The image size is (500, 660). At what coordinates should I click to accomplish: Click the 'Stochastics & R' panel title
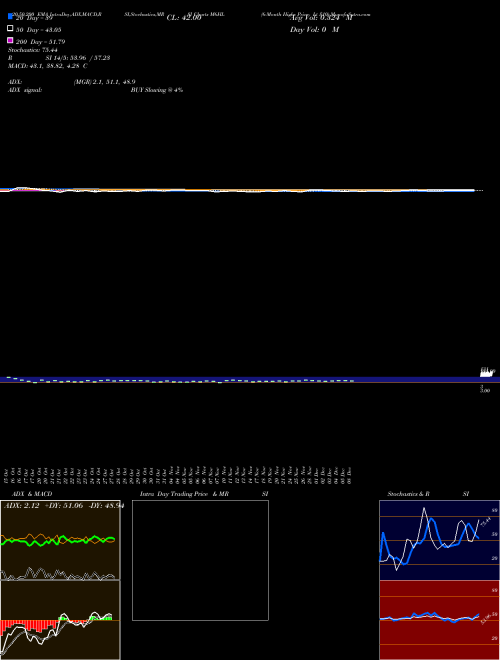click(x=408, y=494)
